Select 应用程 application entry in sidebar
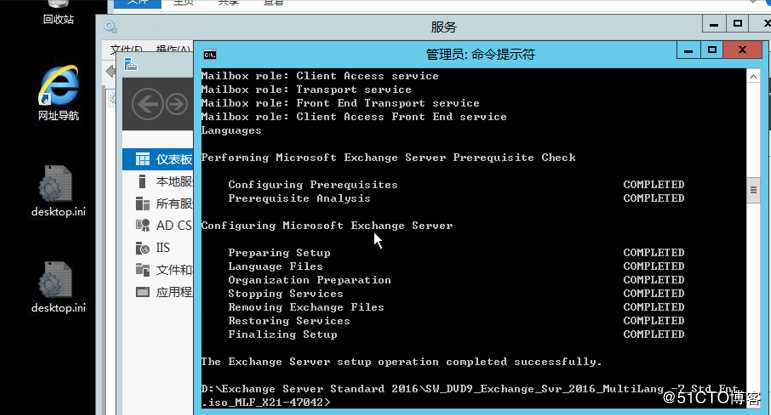Viewport: 771px width, 415px height. click(164, 292)
